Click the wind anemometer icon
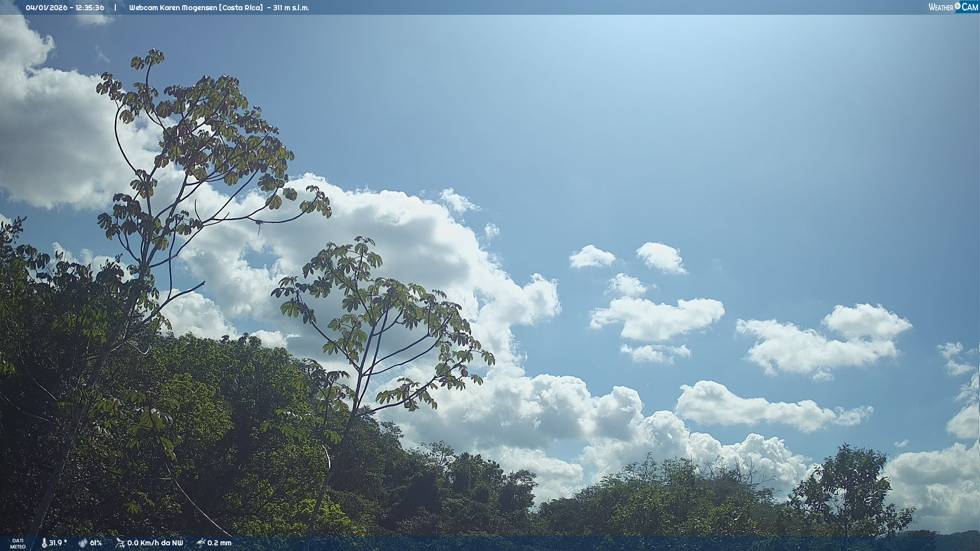This screenshot has height=551, width=980. pyautogui.click(x=120, y=543)
